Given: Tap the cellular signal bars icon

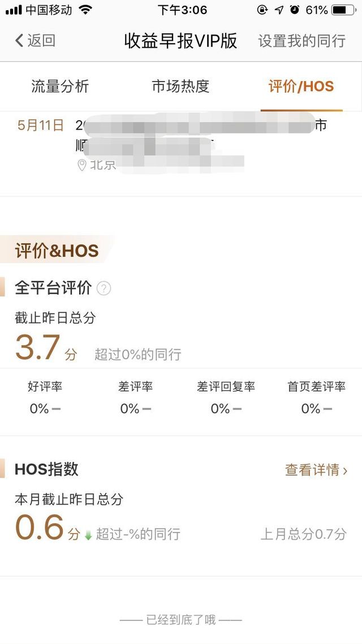Looking at the screenshot, I should tap(14, 10).
